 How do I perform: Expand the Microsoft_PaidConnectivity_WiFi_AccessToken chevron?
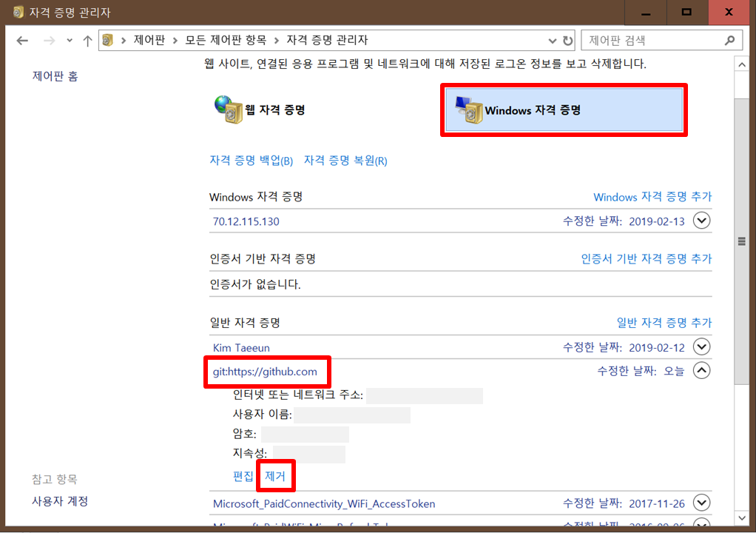pos(701,503)
